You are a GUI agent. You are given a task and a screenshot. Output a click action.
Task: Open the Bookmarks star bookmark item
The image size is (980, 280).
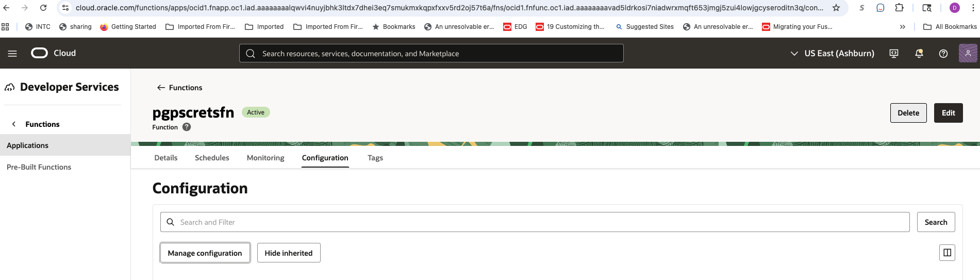pyautogui.click(x=394, y=27)
